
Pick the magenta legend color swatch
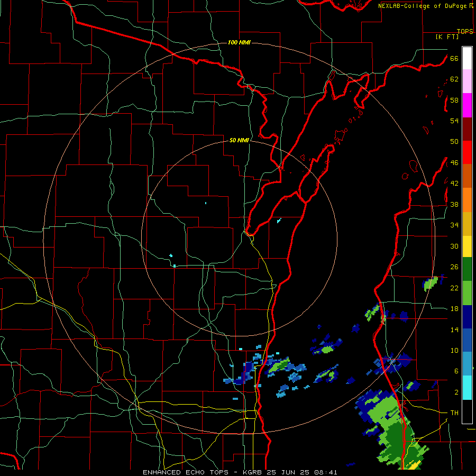point(467,105)
